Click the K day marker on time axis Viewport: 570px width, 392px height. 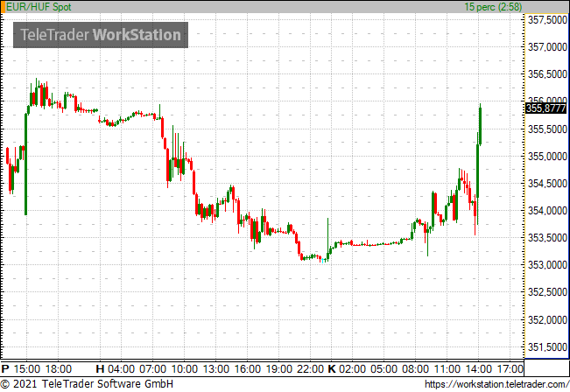pyautogui.click(x=332, y=369)
